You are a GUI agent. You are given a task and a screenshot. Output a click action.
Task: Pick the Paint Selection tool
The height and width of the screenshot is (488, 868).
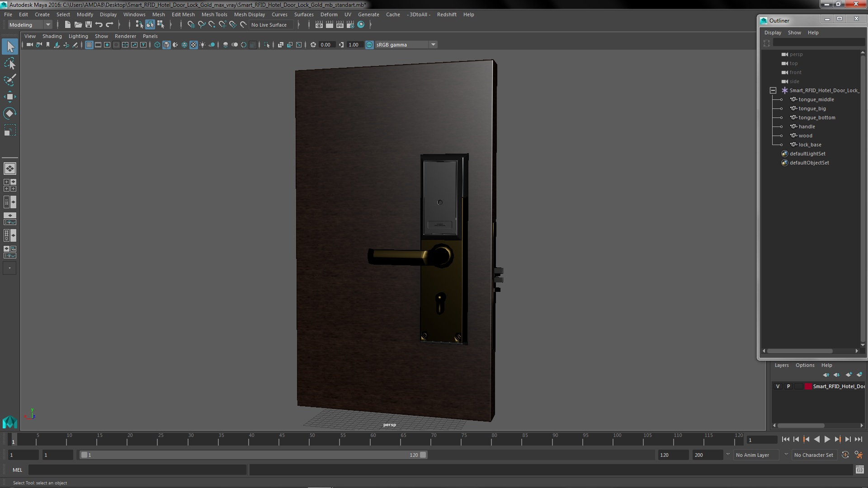tap(9, 80)
